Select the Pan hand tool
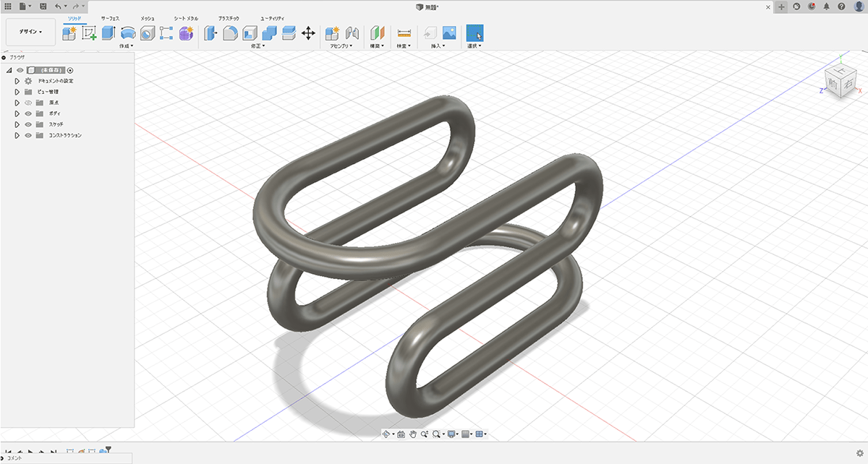 [413, 434]
